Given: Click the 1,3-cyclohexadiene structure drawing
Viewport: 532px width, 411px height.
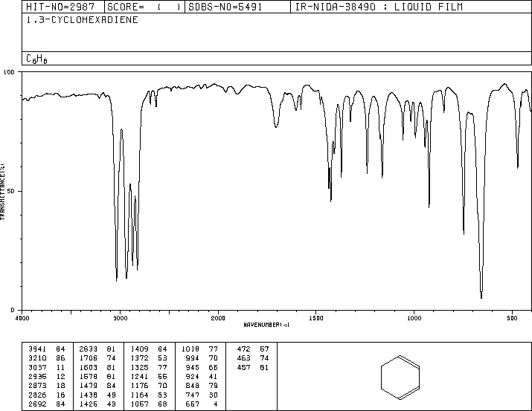Looking at the screenshot, I should pyautogui.click(x=400, y=377).
